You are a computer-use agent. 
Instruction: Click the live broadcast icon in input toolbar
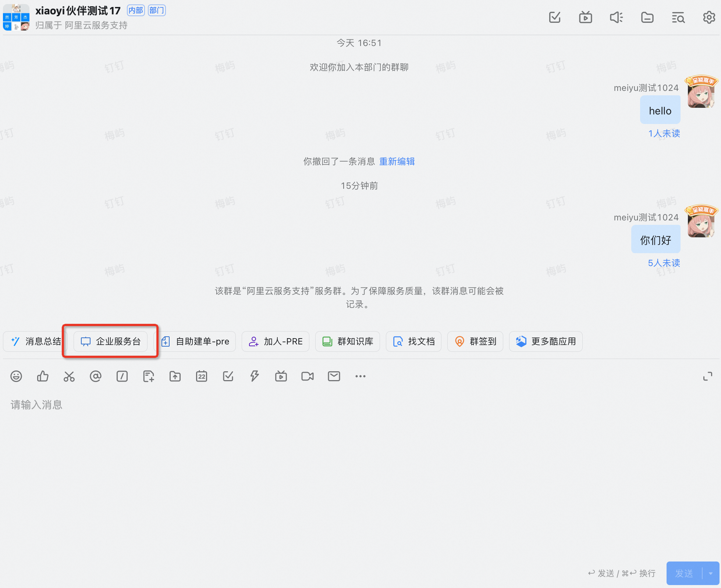click(x=281, y=376)
